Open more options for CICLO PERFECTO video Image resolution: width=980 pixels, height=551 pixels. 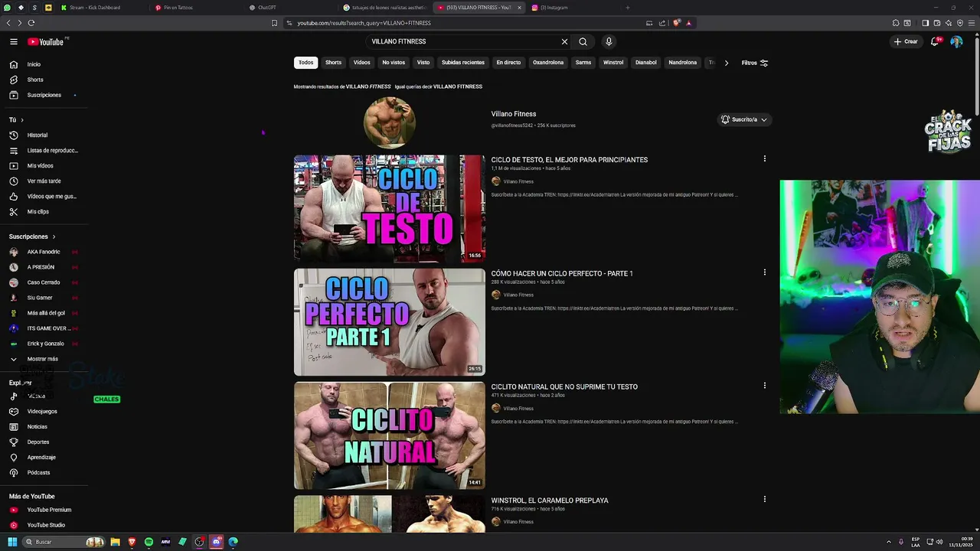tap(764, 272)
